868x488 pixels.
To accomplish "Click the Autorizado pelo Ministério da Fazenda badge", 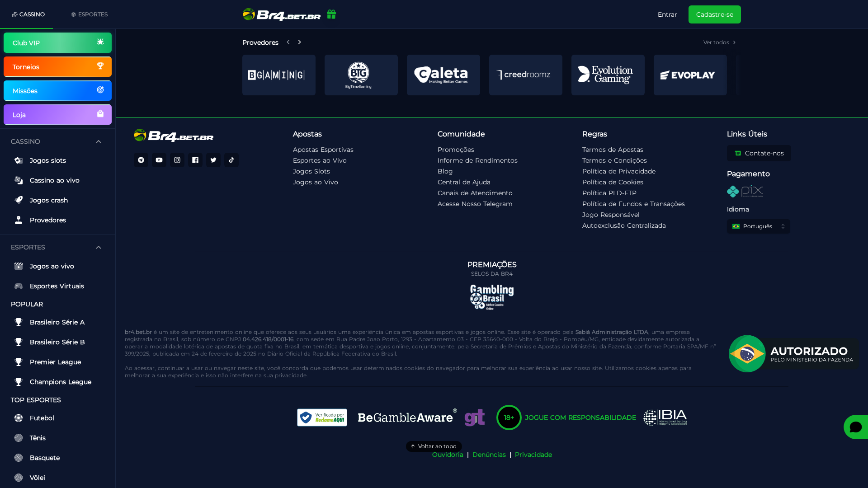I will [793, 354].
